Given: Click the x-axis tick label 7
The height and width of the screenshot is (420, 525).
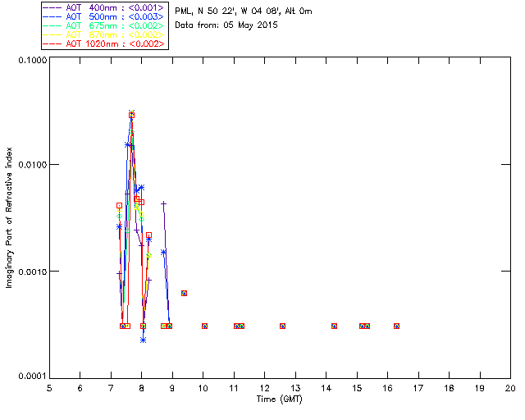Looking at the screenshot, I should (111, 388).
